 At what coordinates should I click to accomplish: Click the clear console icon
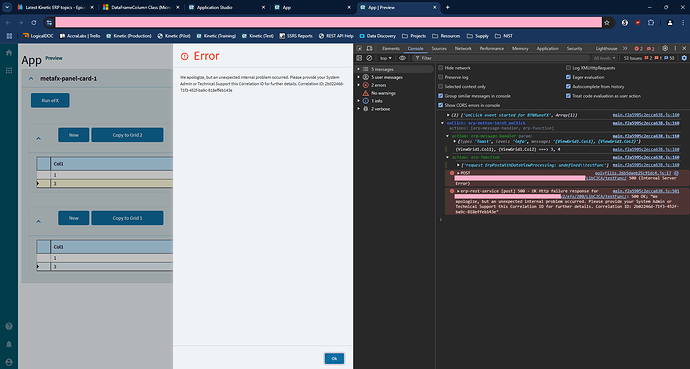369,58
